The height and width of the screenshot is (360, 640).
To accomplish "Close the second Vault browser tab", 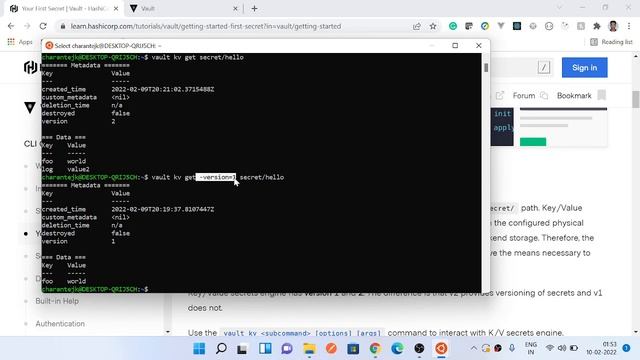I will click(235, 9).
